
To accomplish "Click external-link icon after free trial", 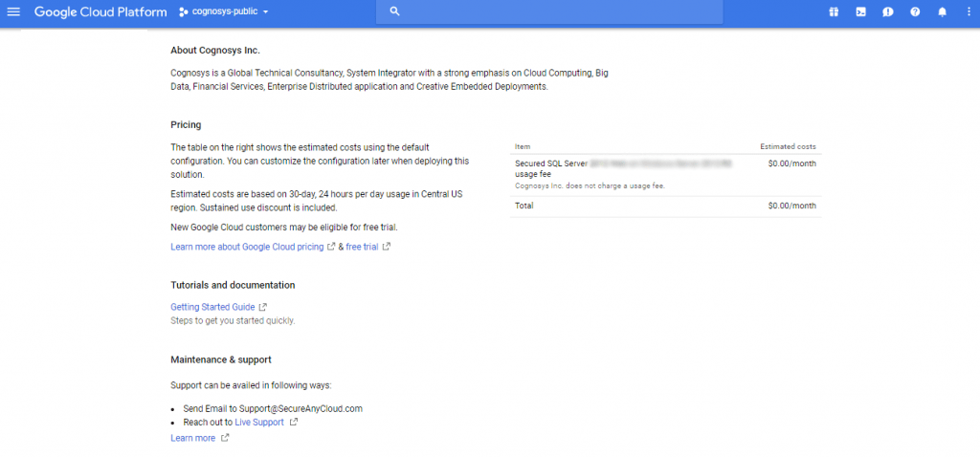I will click(387, 247).
